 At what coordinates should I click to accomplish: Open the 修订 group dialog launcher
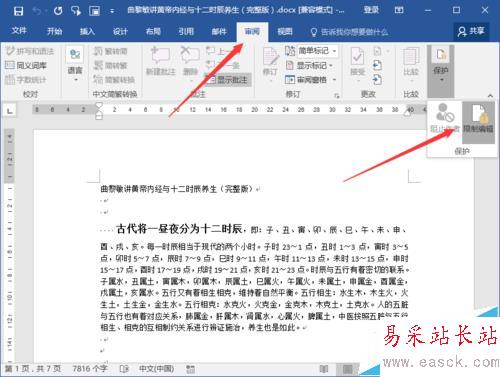pyautogui.click(x=337, y=96)
